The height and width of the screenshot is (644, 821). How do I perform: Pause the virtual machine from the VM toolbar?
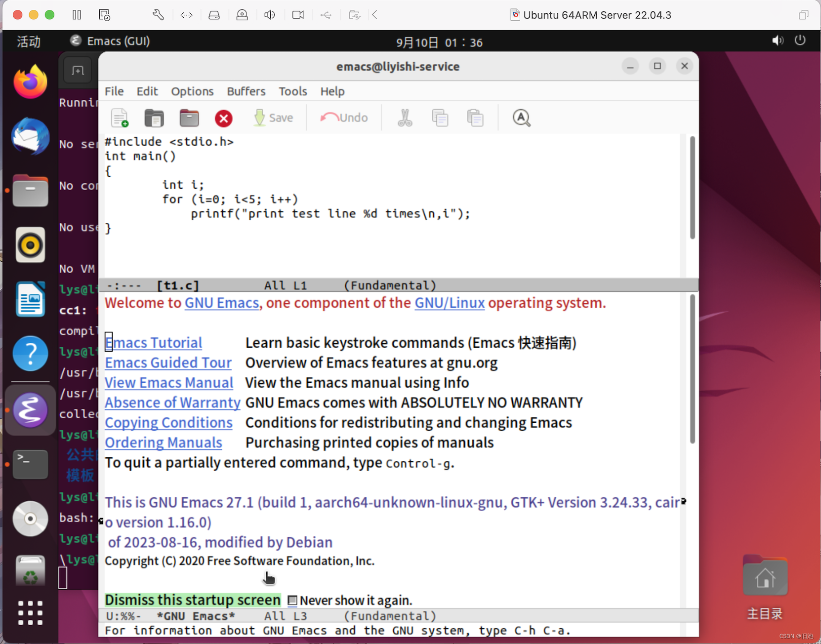click(77, 15)
